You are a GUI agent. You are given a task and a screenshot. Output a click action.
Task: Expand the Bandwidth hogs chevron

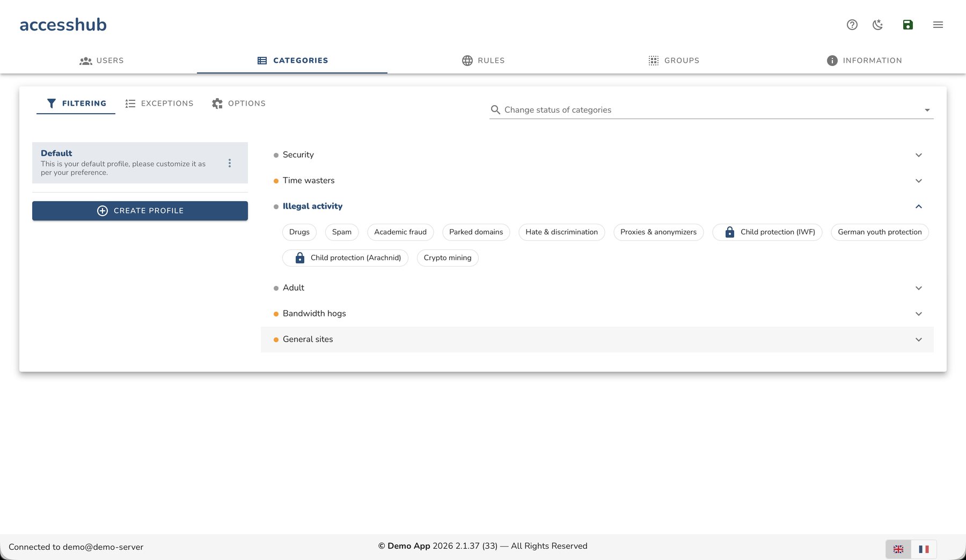pyautogui.click(x=919, y=314)
